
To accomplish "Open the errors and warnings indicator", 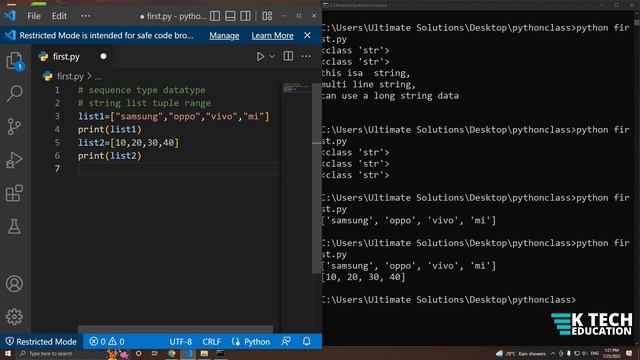I will (x=107, y=342).
